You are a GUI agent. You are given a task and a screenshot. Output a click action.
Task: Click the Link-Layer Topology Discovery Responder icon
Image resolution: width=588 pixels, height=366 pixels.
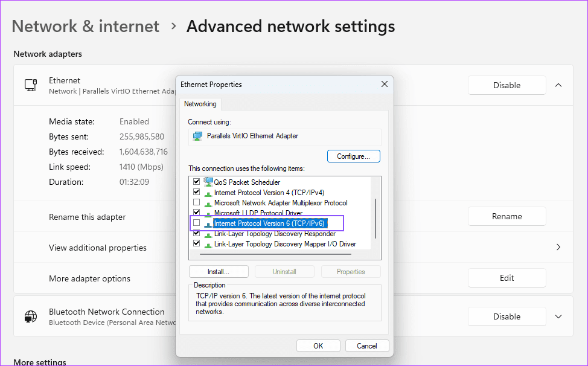tap(208, 234)
